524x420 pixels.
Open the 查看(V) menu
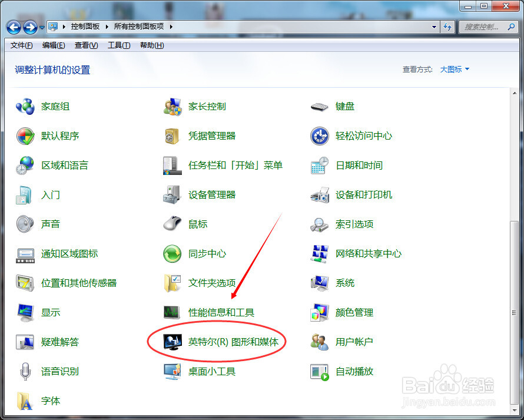[86, 45]
